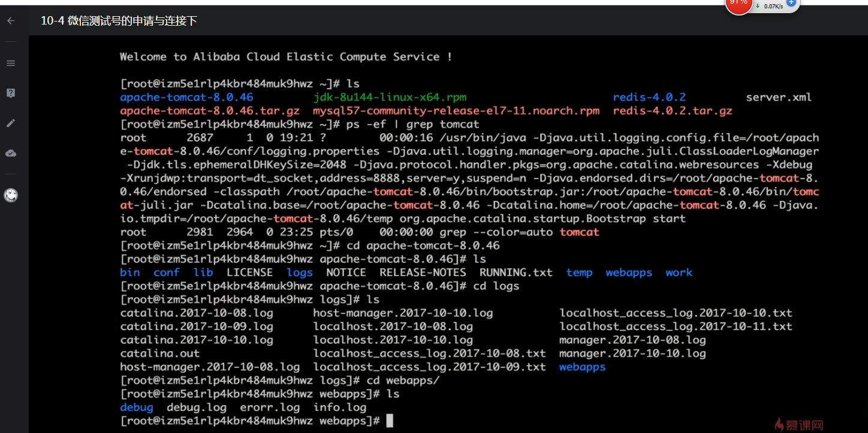Click the blue debug directory name

(x=137, y=408)
